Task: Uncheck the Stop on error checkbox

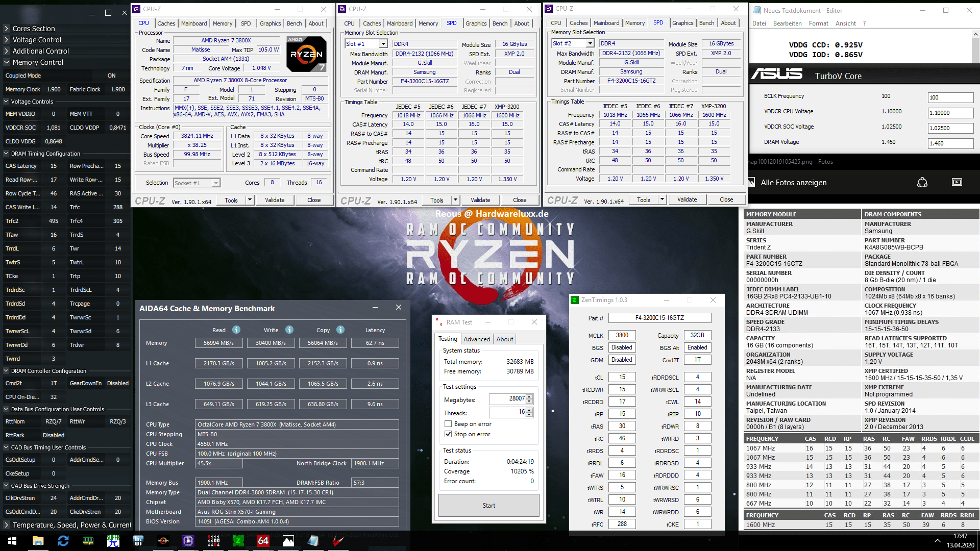Action: 448,434
